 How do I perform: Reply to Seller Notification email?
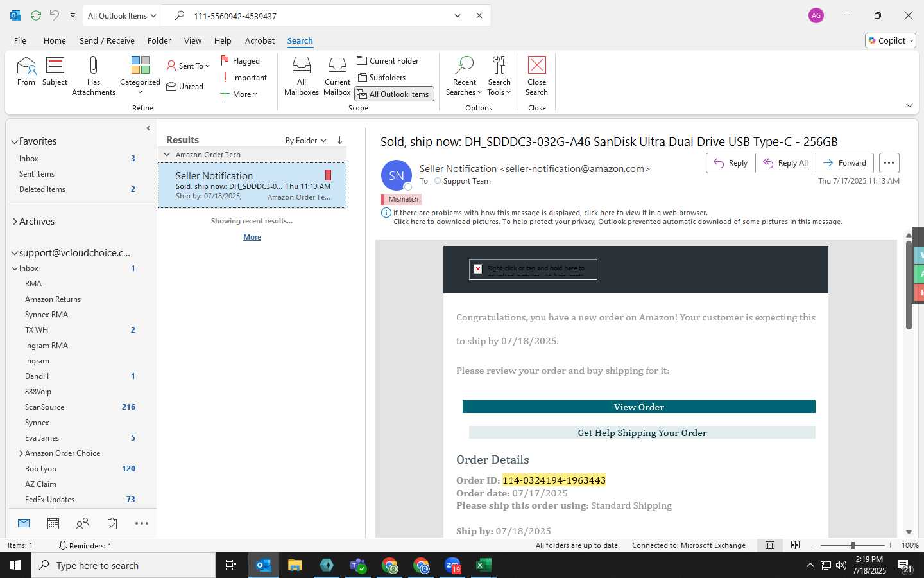[x=731, y=163]
